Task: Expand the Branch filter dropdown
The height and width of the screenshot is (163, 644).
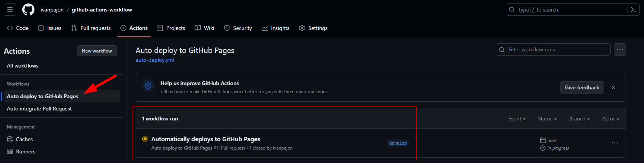Action: (579, 119)
